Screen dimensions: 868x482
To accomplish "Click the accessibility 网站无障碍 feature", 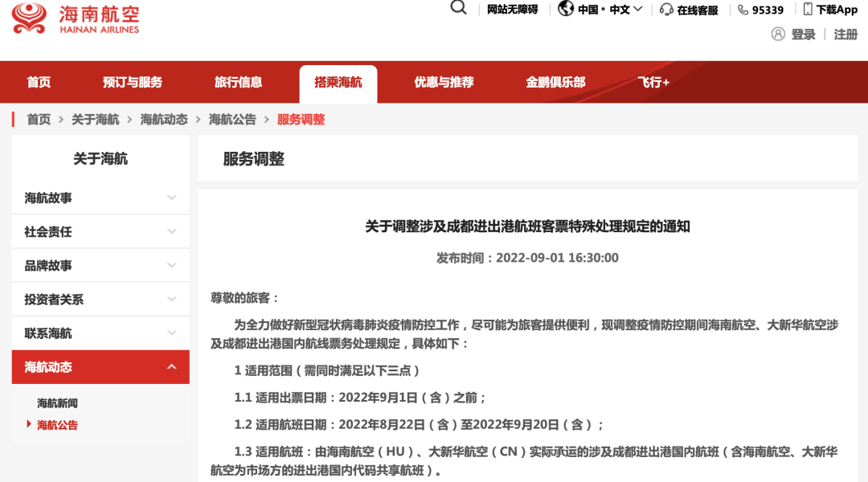I will [x=512, y=10].
